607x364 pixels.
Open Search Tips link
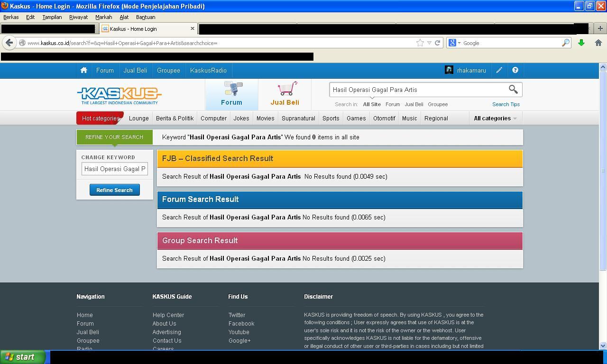(506, 104)
